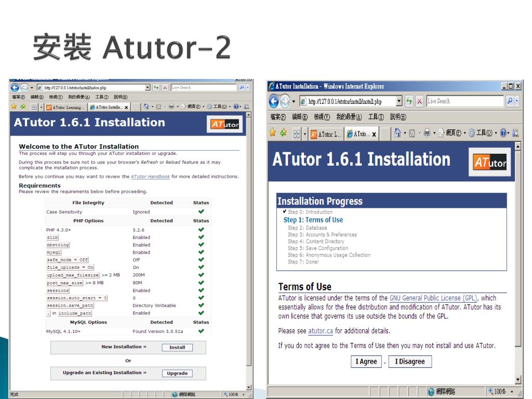Click Favorites star in right IE window
This screenshot has height=399, width=532.
272,132
